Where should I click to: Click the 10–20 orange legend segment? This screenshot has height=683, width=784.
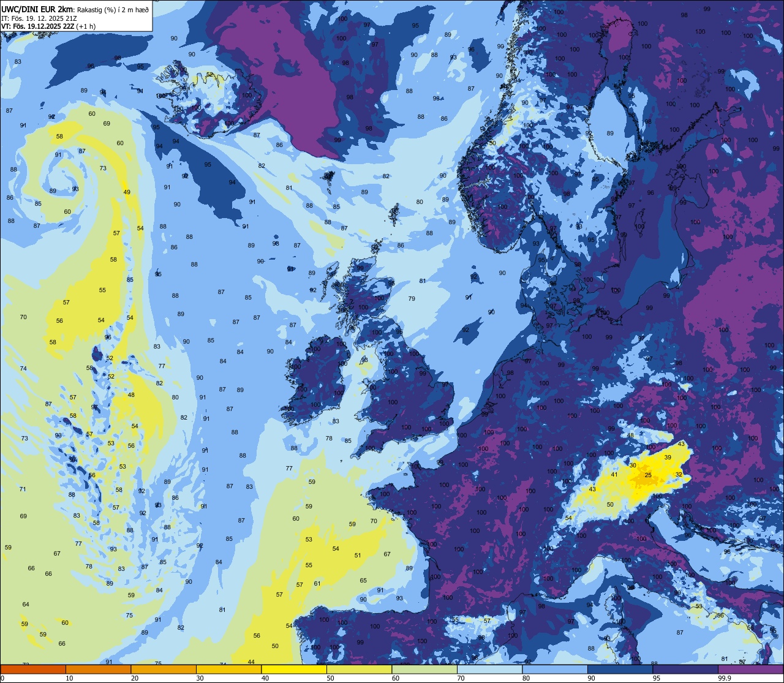(98, 669)
